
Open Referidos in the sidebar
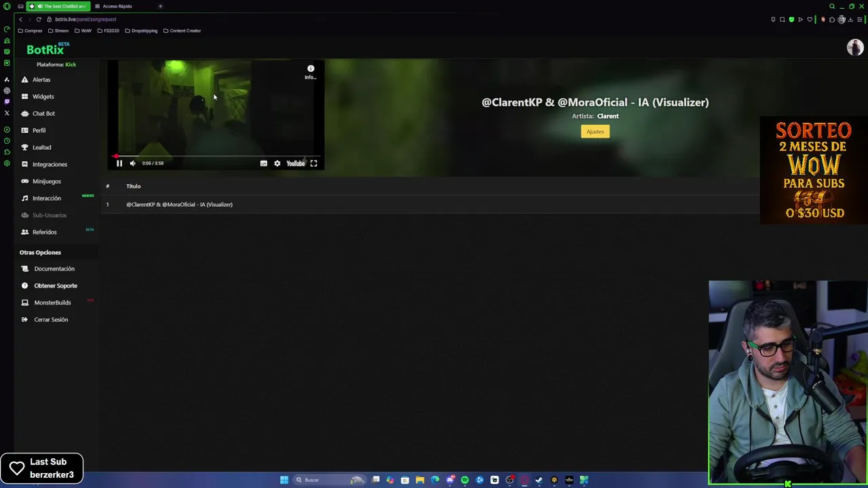45,232
